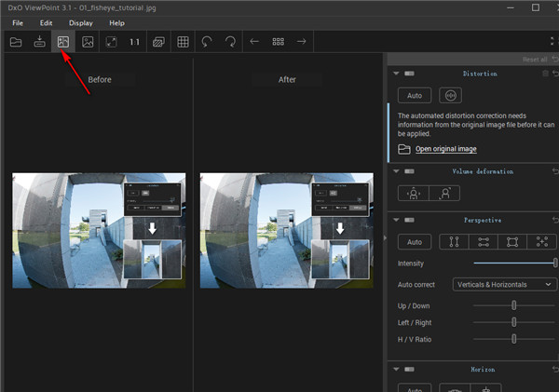Toggle the grid overlay icon
Image resolution: width=559 pixels, height=392 pixels.
[184, 42]
